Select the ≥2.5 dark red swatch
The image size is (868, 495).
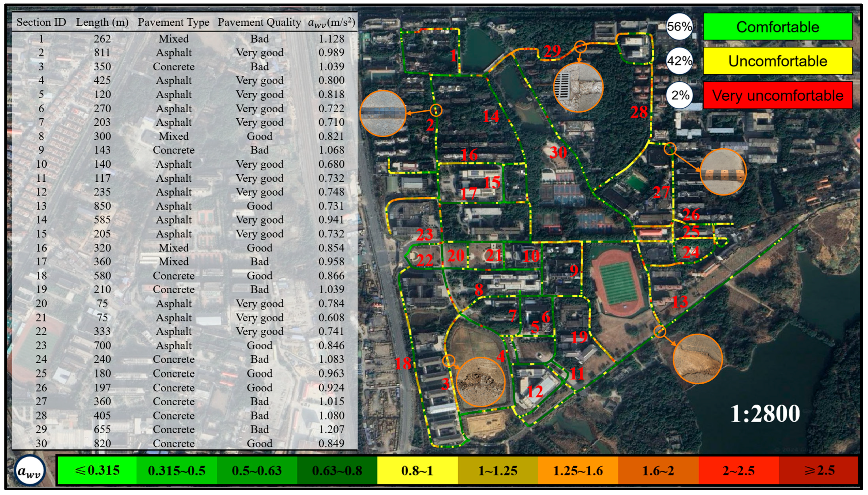(818, 471)
